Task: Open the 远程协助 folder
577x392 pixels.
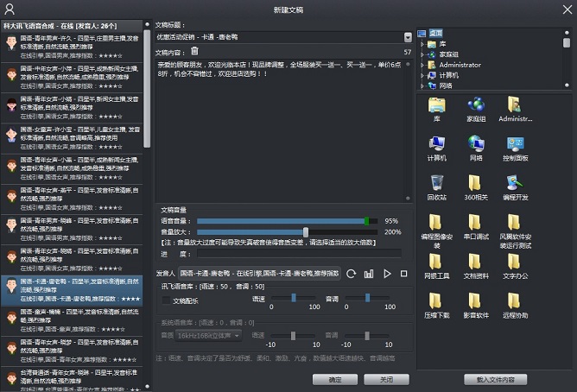Action: coord(515,306)
